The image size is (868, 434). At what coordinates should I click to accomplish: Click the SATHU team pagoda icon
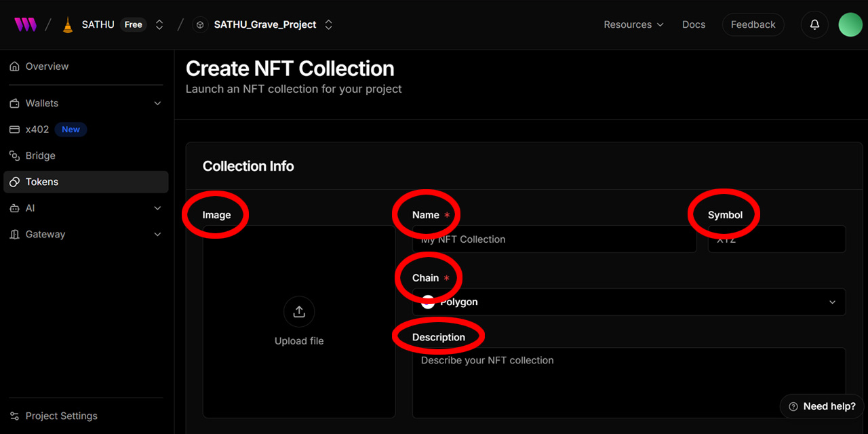(68, 25)
